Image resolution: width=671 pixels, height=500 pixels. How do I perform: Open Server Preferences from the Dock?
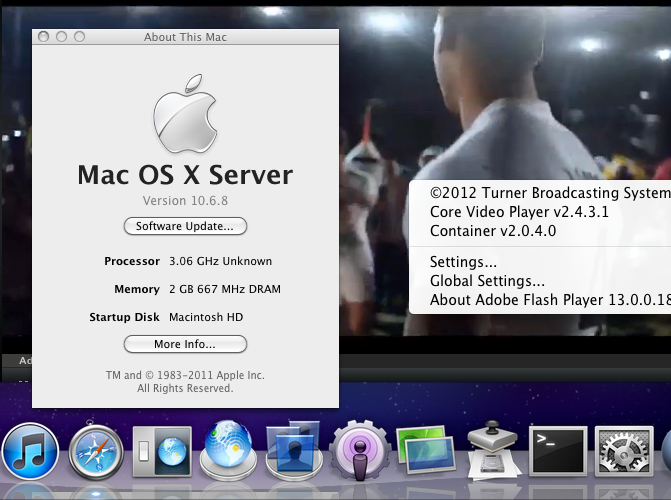tap(162, 452)
